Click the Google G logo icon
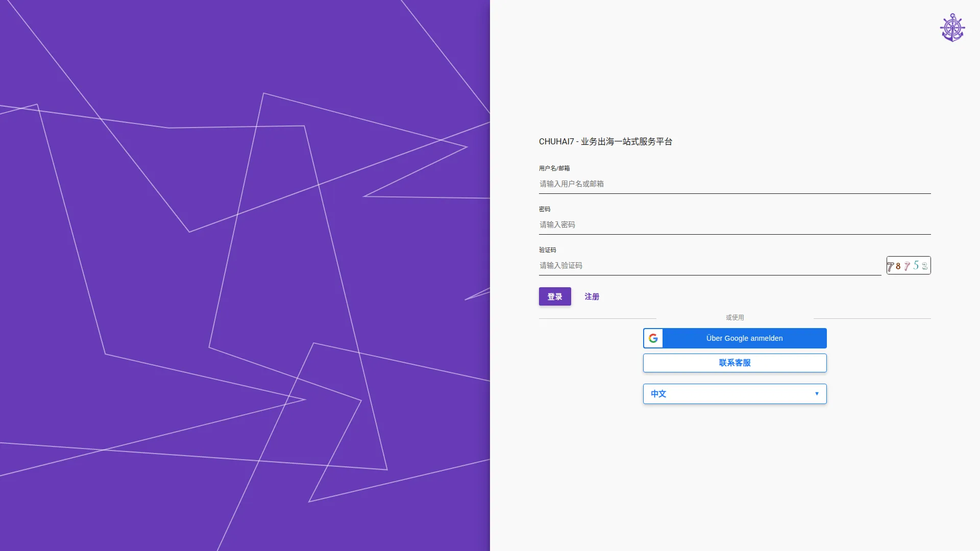 point(653,338)
